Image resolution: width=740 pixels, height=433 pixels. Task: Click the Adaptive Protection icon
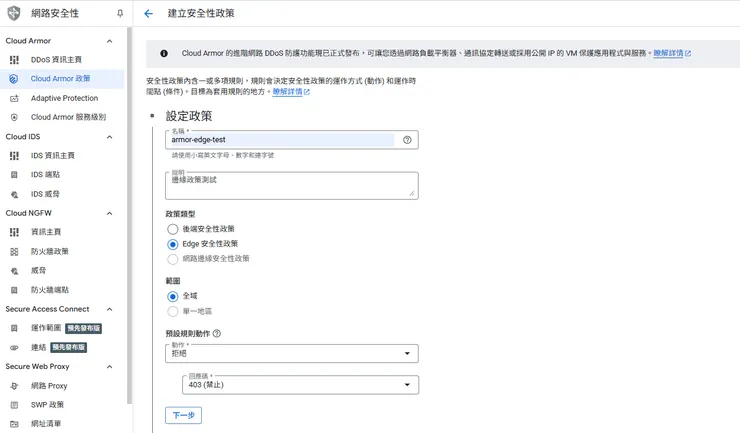point(14,98)
